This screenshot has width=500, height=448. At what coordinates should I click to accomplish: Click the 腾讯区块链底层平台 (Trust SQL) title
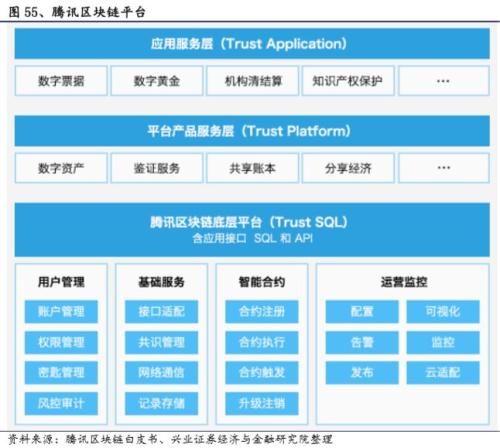click(249, 222)
